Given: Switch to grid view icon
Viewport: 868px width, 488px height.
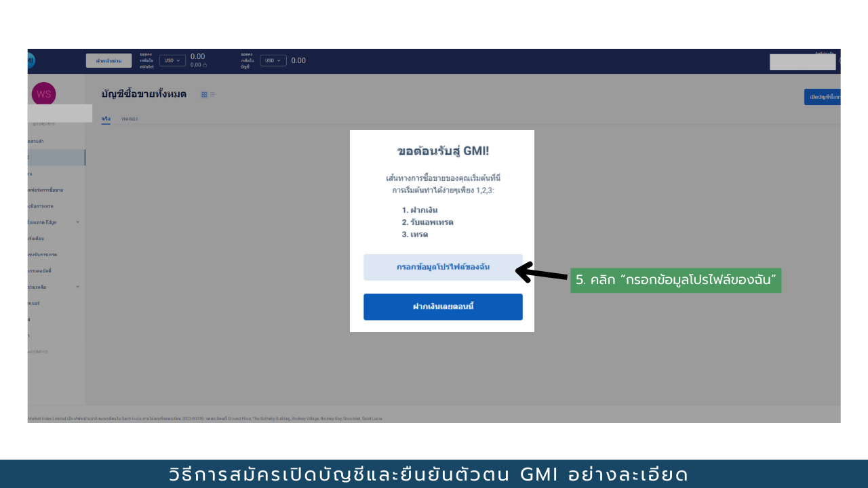Looking at the screenshot, I should (x=204, y=94).
